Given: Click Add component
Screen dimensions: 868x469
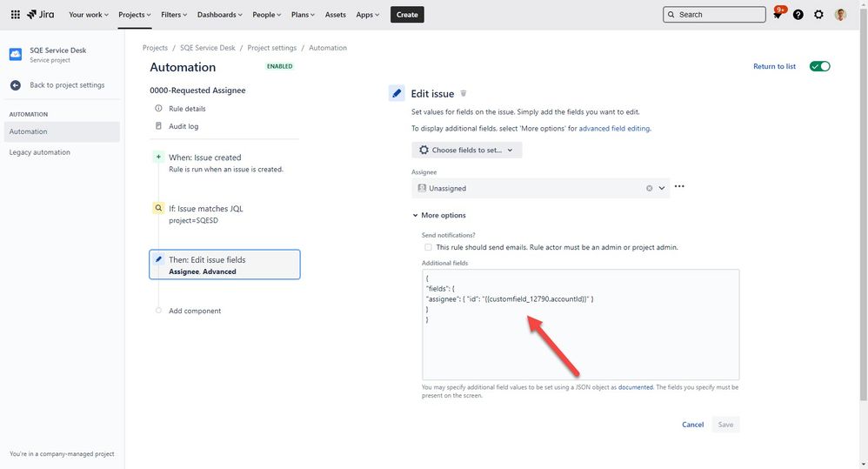Looking at the screenshot, I should tap(194, 311).
